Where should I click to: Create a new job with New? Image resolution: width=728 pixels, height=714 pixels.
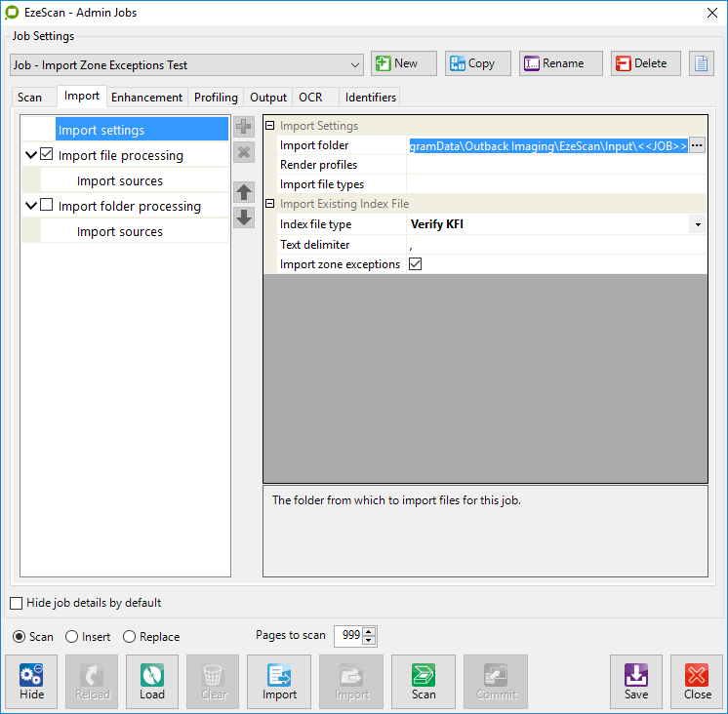coord(395,63)
